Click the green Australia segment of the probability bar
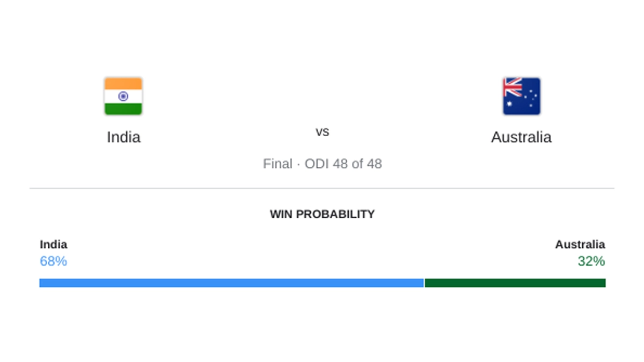644x362 pixels. 515,283
